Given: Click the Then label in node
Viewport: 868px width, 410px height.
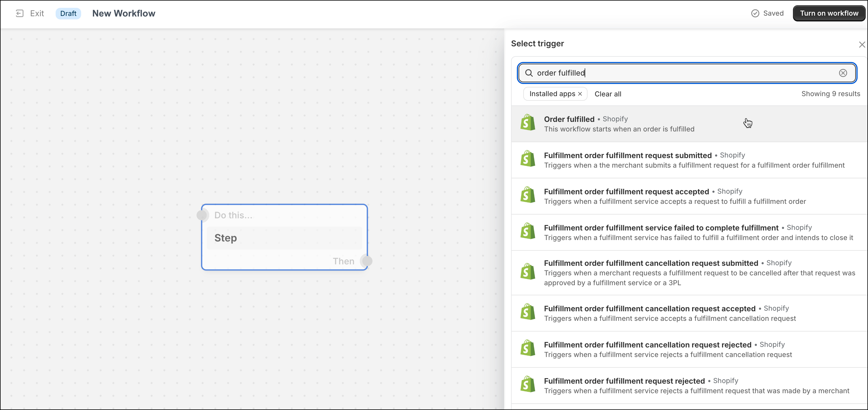Looking at the screenshot, I should [x=343, y=261].
